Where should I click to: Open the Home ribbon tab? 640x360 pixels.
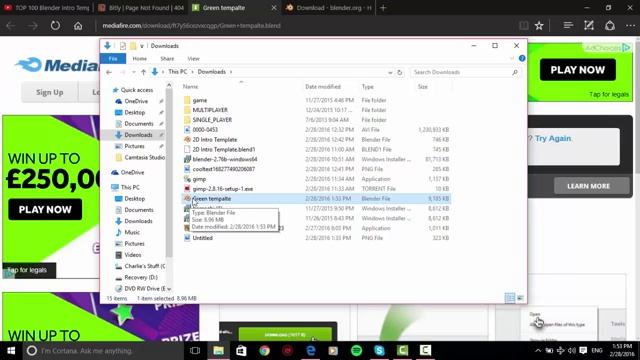tap(140, 59)
